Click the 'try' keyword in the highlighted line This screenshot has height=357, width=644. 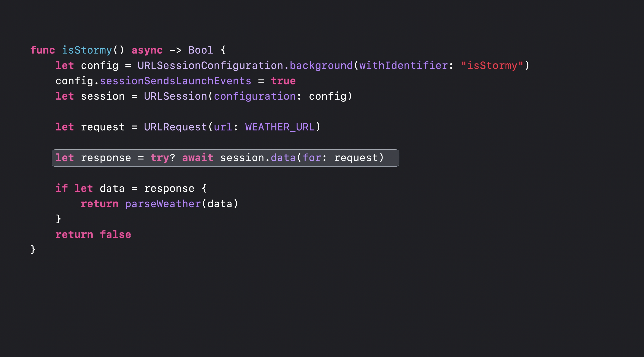[x=160, y=158]
